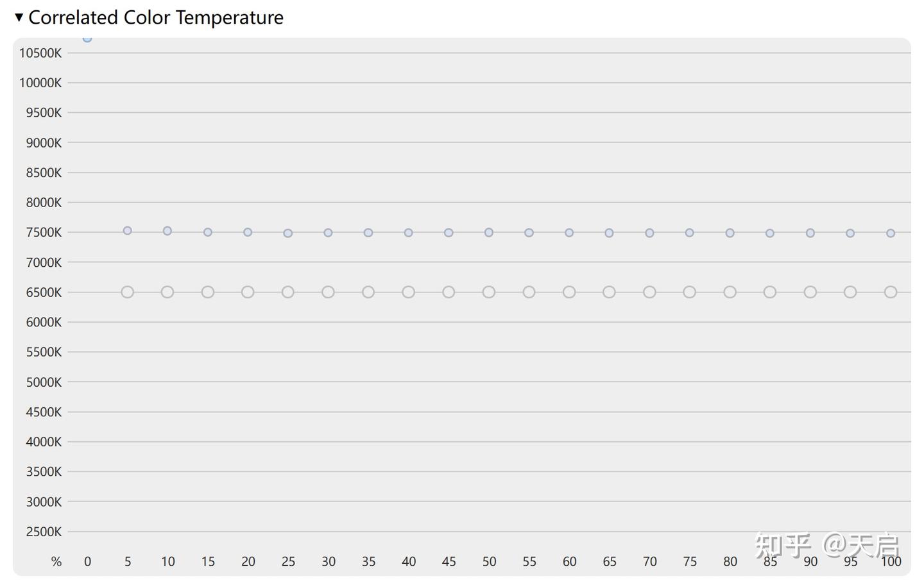The image size is (924, 583).
Task: Click the 0 label on the x-axis
Action: click(x=87, y=562)
